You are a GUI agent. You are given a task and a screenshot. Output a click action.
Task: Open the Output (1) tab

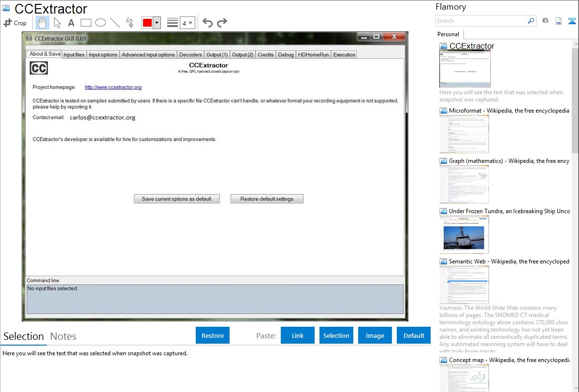pyautogui.click(x=217, y=55)
